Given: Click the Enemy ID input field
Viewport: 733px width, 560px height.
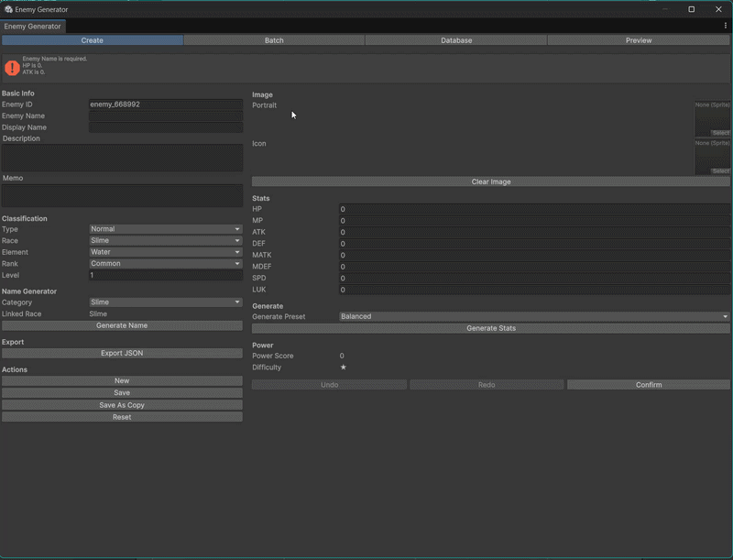Looking at the screenshot, I should tap(166, 104).
